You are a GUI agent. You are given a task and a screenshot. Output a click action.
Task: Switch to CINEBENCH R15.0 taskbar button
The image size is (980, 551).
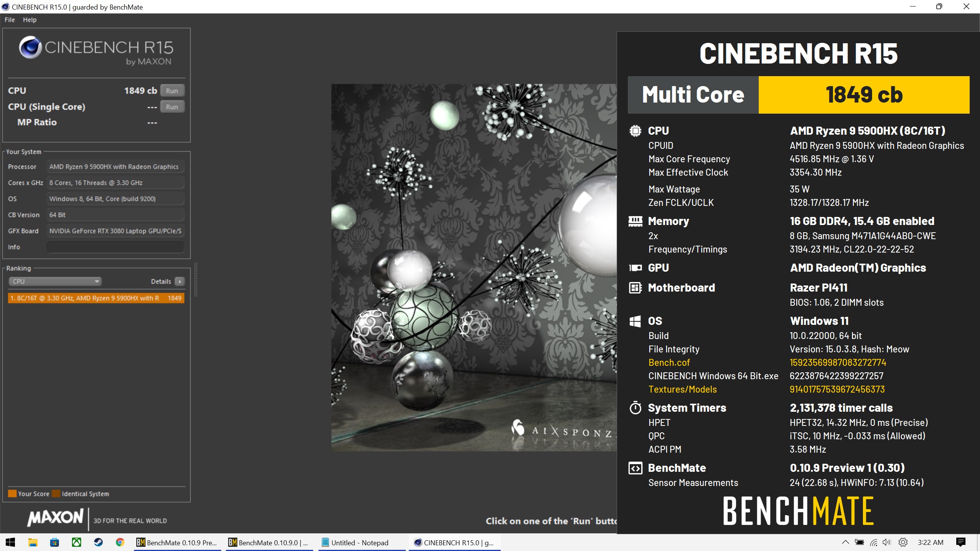(454, 542)
